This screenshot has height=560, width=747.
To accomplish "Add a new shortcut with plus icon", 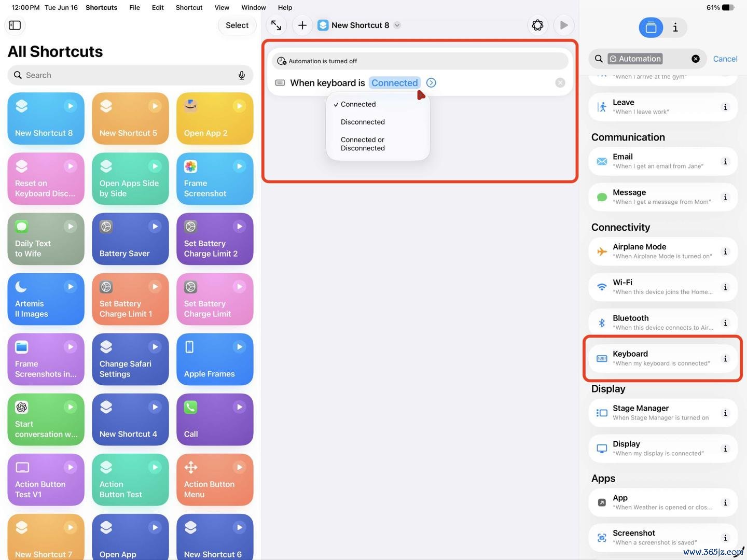I will pyautogui.click(x=302, y=25).
